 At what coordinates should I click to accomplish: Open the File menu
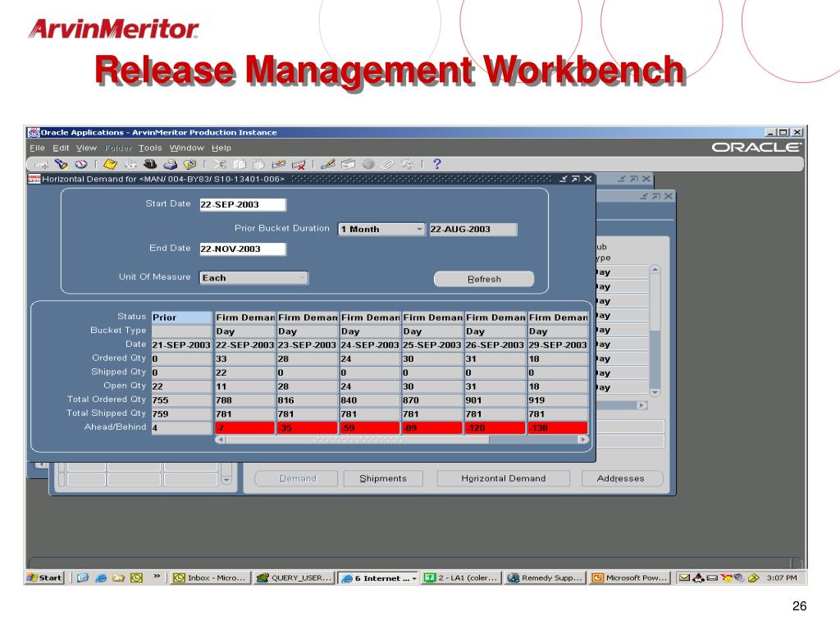(37, 148)
